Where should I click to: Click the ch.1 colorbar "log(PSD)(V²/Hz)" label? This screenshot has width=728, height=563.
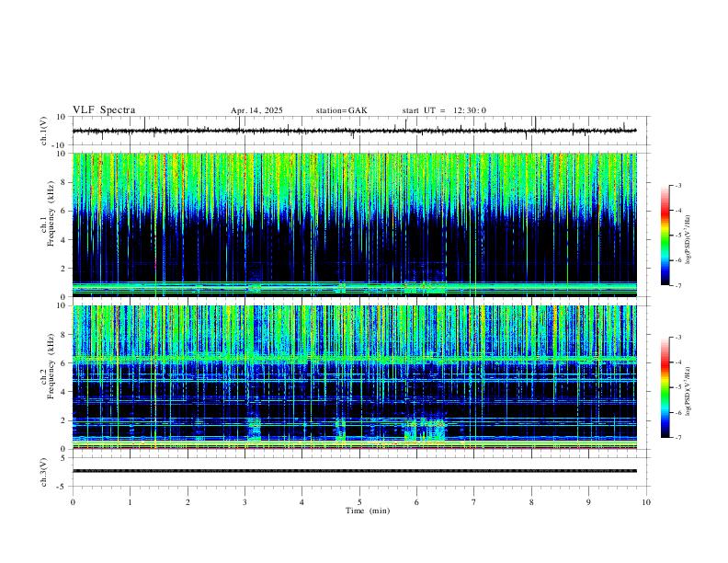(x=688, y=240)
